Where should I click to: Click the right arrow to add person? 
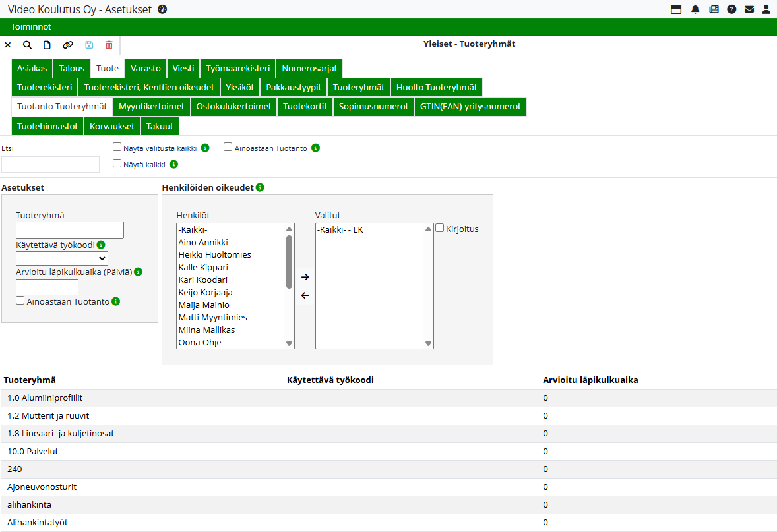(x=305, y=277)
